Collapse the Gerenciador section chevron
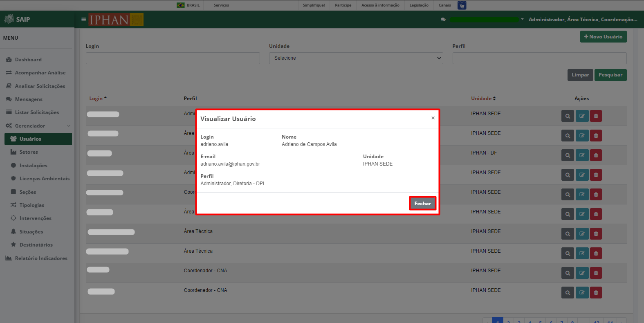 point(69,126)
